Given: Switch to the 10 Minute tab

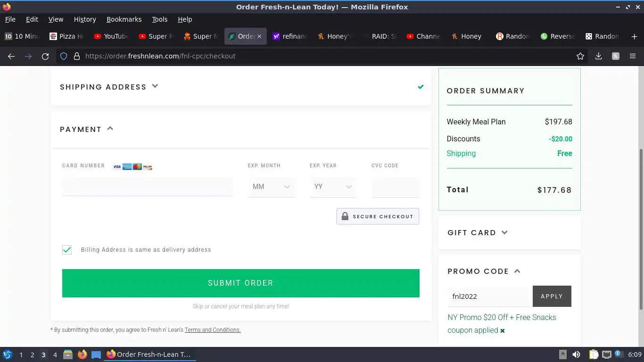Looking at the screenshot, I should coord(22,36).
